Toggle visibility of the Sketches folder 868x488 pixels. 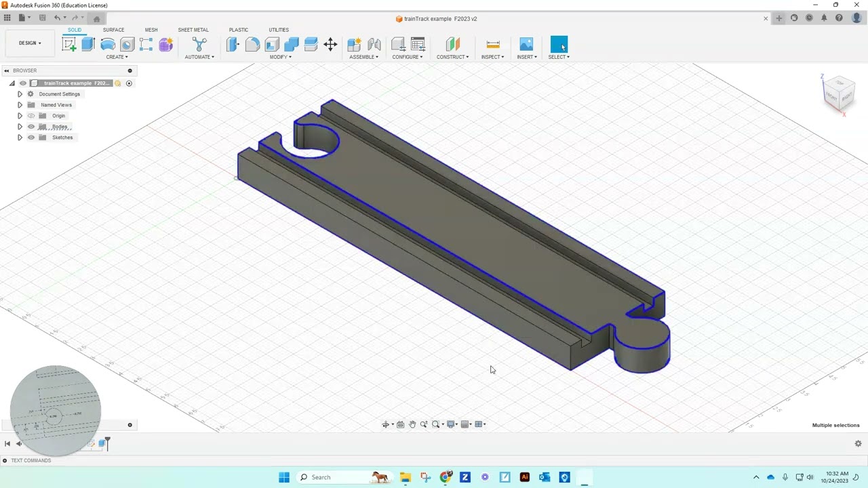31,138
